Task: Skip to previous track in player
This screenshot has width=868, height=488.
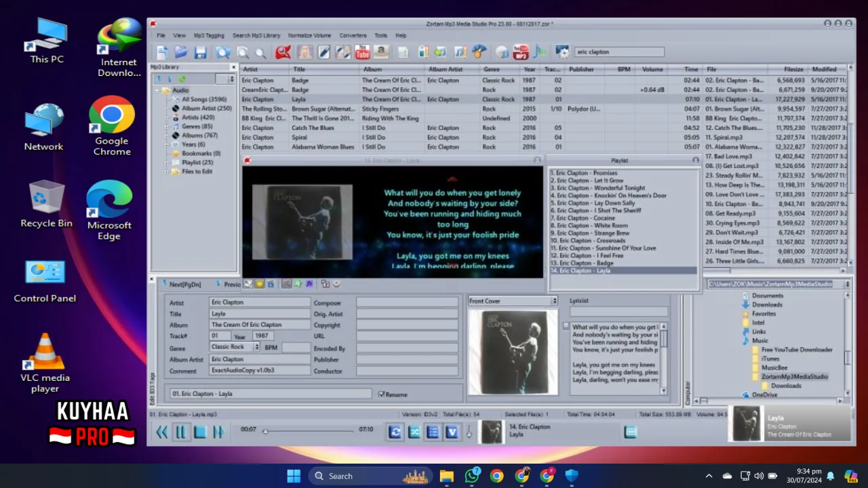Action: click(162, 432)
